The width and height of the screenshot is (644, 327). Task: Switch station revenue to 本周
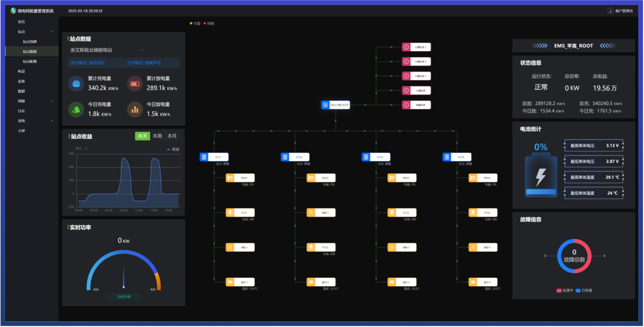(x=157, y=136)
